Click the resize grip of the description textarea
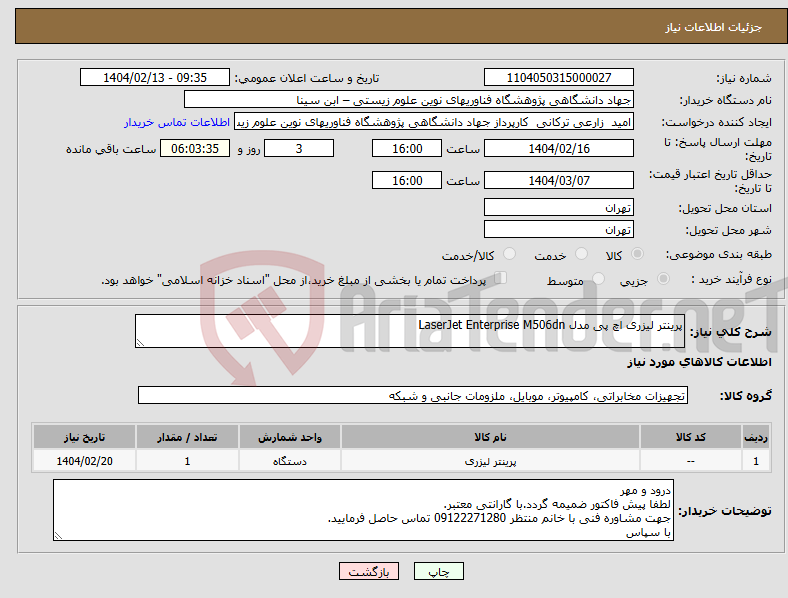Viewport: 788px width, 598px height. click(140, 343)
